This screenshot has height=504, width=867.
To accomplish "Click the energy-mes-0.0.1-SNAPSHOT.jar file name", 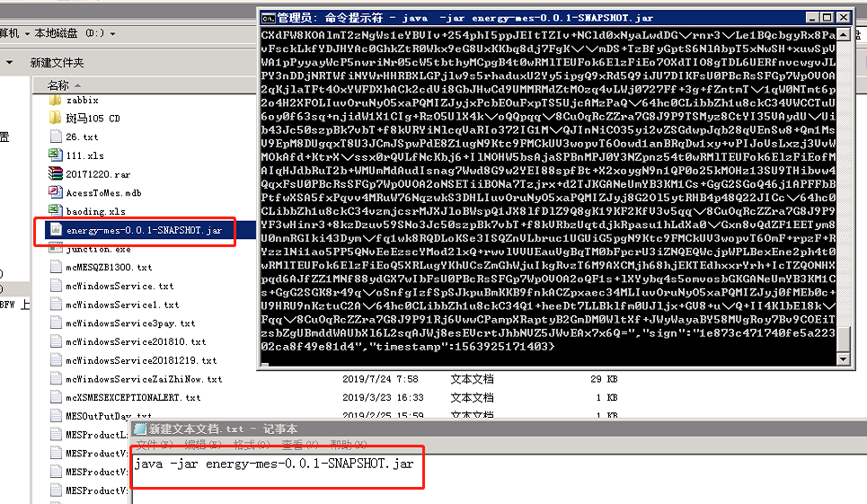I will click(x=145, y=230).
